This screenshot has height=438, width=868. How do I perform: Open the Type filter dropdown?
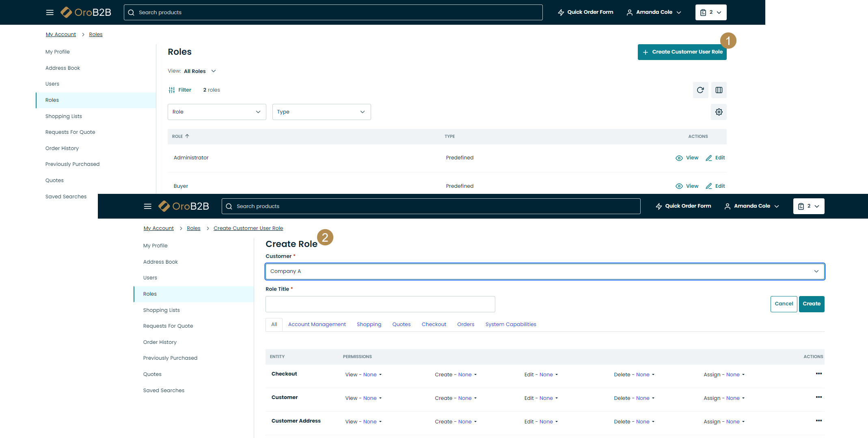tap(321, 112)
